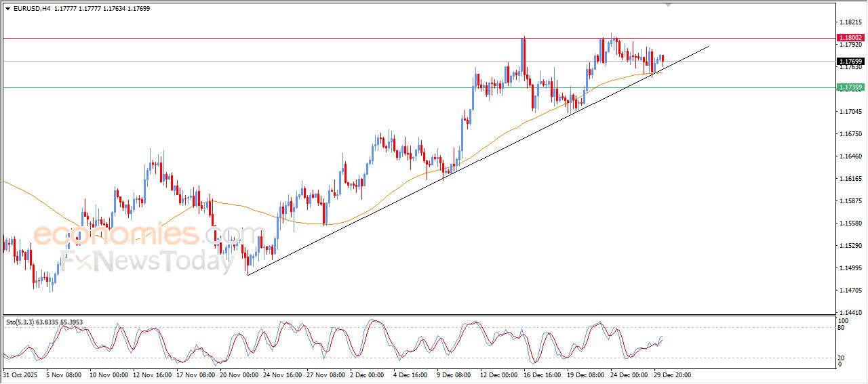The height and width of the screenshot is (384, 868).
Task: Click the 1.16165 price scale label
Action: click(x=850, y=179)
